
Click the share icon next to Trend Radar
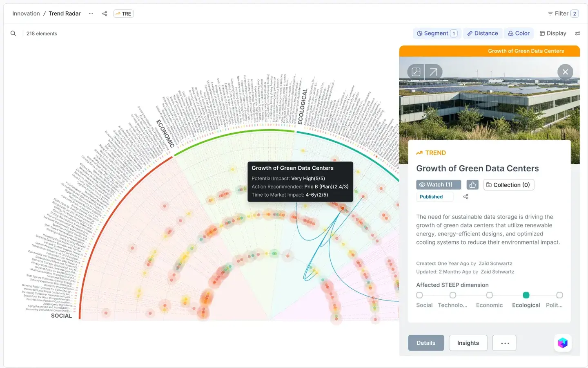coord(105,13)
